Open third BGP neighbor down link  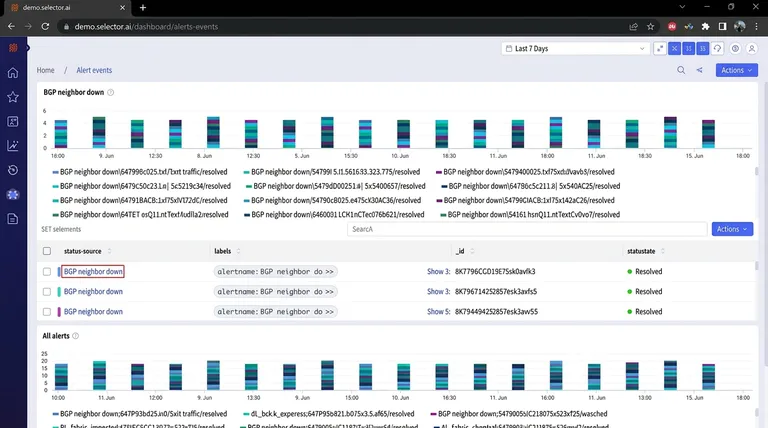click(93, 311)
